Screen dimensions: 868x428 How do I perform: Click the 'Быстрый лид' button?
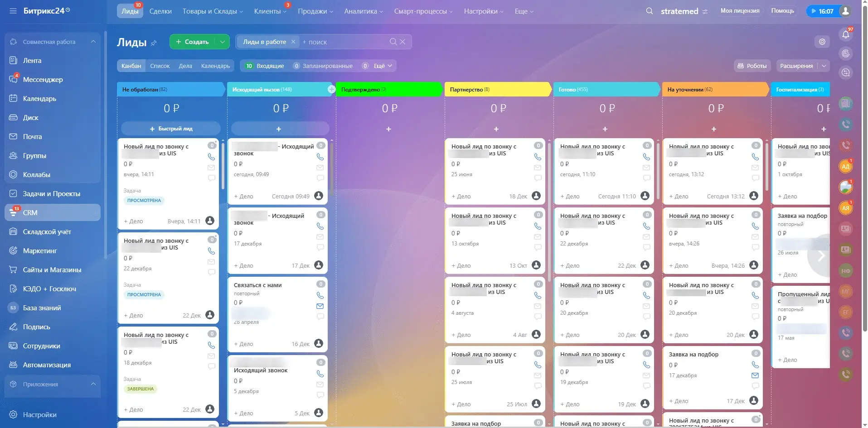tap(171, 129)
